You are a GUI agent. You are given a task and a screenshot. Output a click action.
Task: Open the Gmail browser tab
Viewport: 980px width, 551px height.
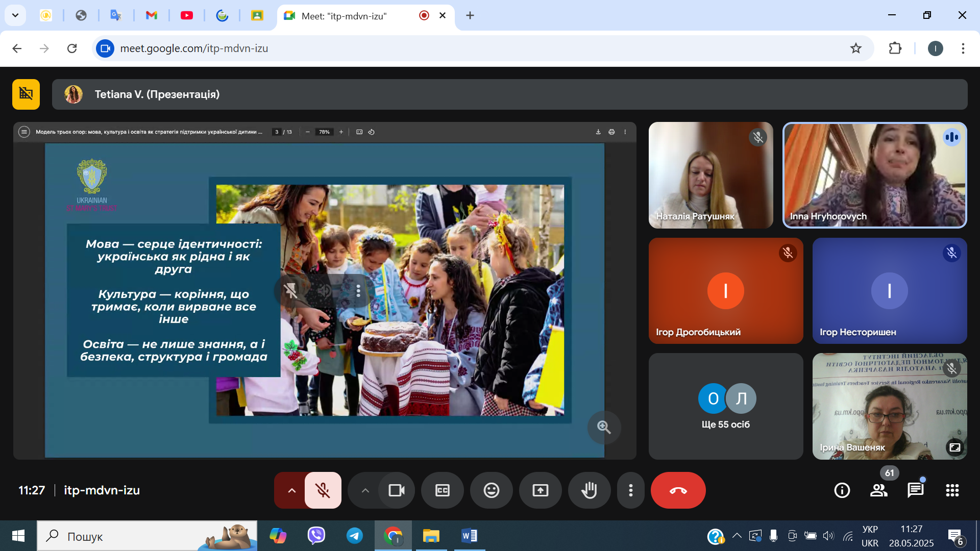click(x=151, y=15)
